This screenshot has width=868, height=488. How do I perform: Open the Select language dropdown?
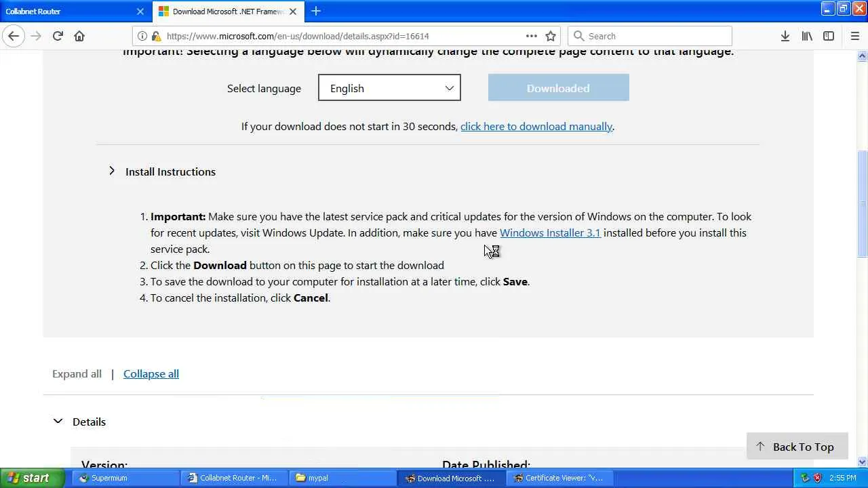(389, 87)
